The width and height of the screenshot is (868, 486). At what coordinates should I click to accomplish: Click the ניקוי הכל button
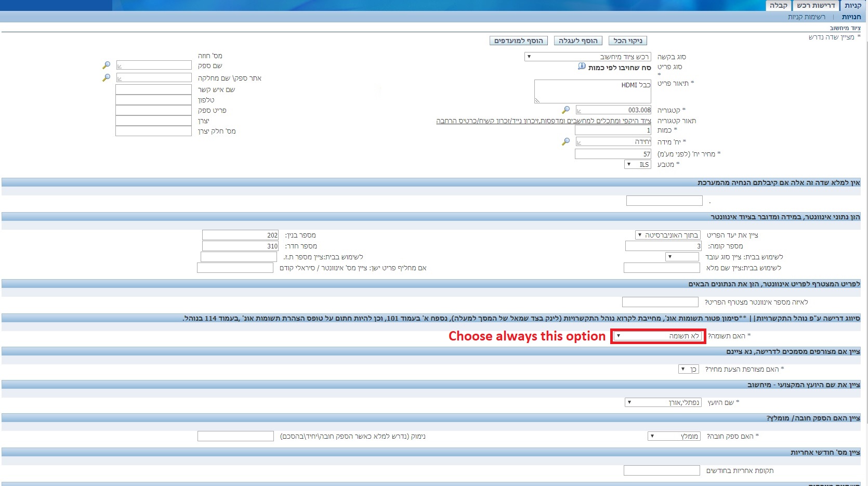coord(627,41)
